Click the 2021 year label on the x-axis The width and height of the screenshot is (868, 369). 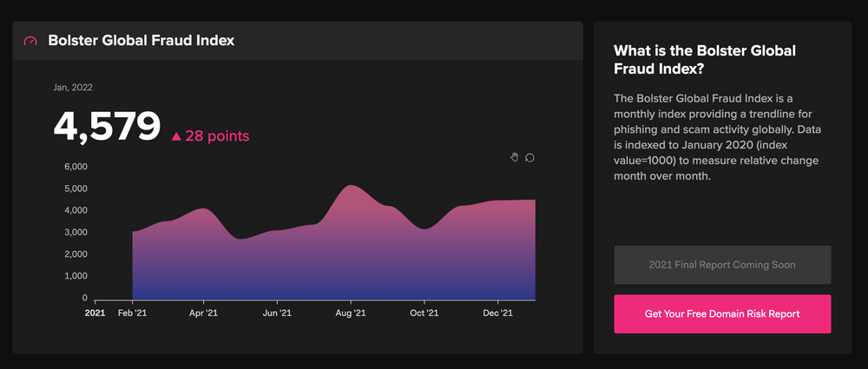(95, 313)
